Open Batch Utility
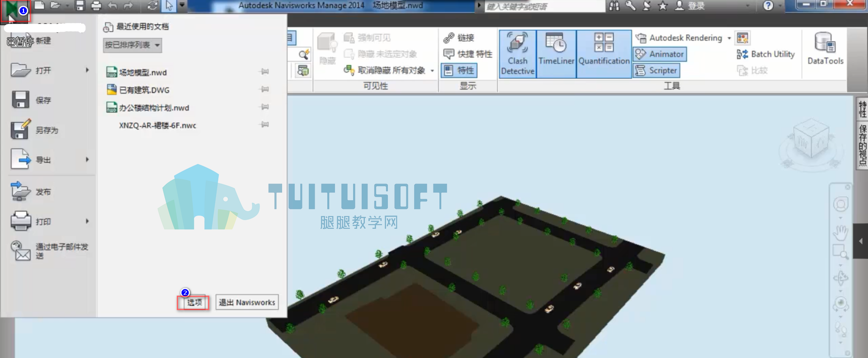The image size is (868, 358). tap(765, 54)
